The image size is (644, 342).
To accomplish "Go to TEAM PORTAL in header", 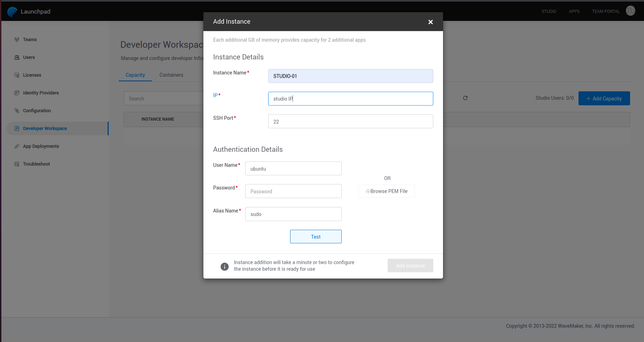I will 606,12.
